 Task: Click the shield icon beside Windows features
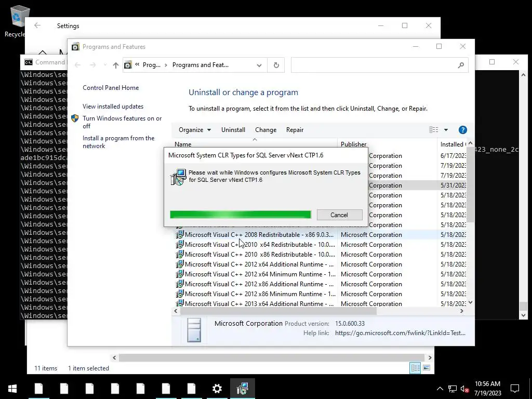coord(75,118)
